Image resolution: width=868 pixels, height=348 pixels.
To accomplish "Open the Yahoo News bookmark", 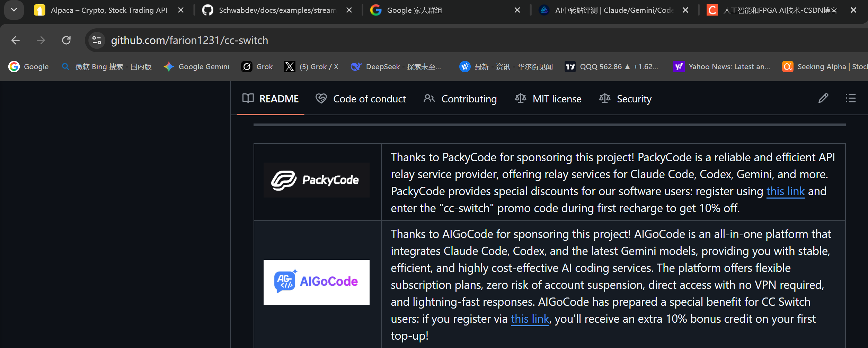I will click(722, 67).
